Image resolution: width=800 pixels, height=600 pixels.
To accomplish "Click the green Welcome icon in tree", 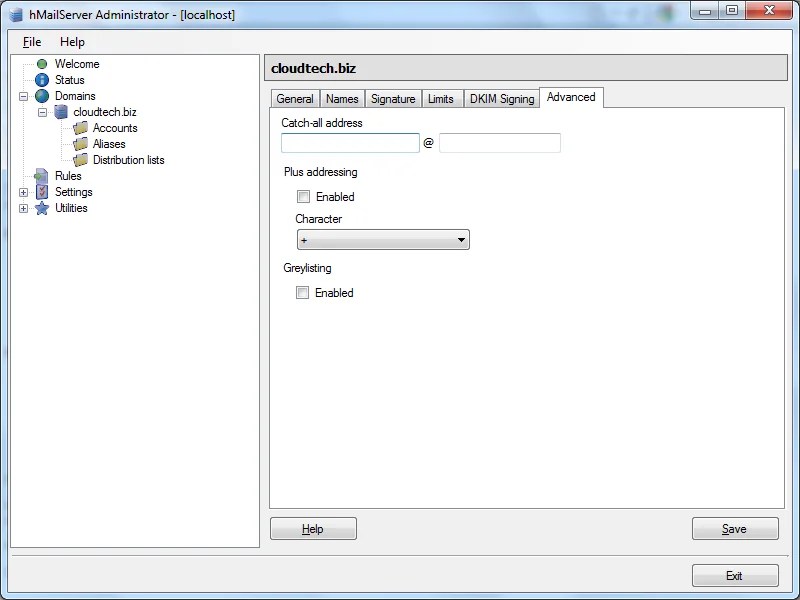I will click(42, 64).
